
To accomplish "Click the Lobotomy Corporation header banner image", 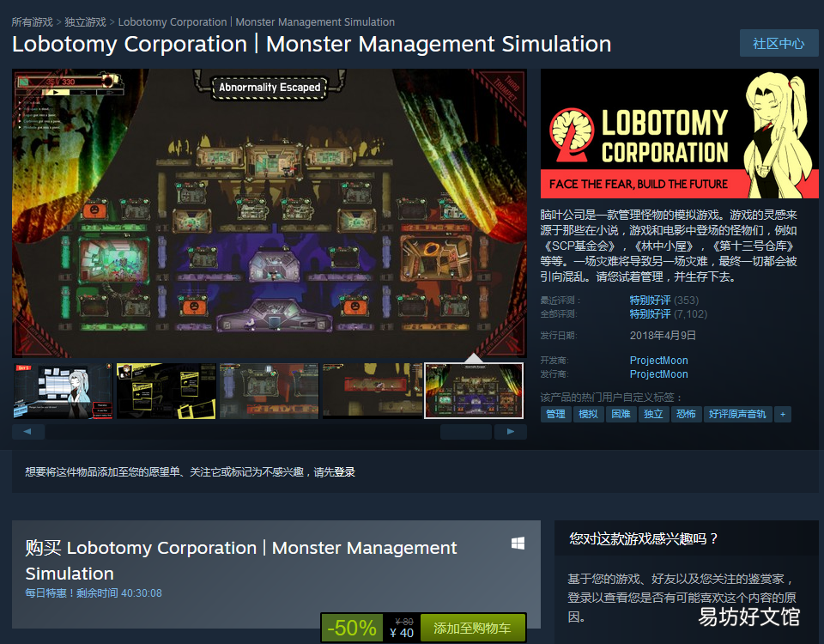I will click(x=680, y=134).
